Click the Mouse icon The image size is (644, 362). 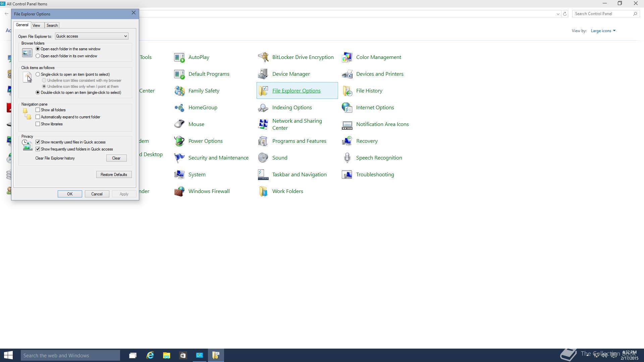click(x=179, y=124)
